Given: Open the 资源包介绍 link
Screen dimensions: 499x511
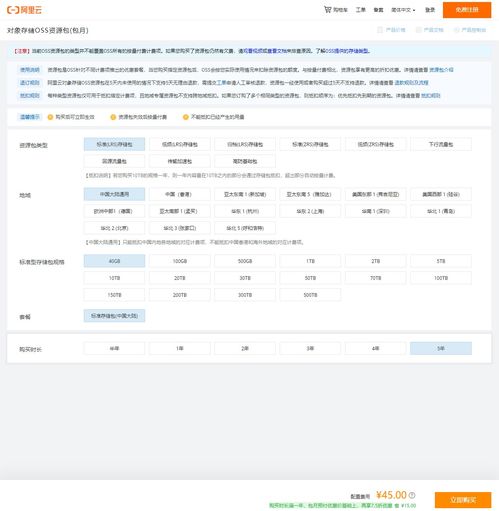Looking at the screenshot, I should pos(441,70).
